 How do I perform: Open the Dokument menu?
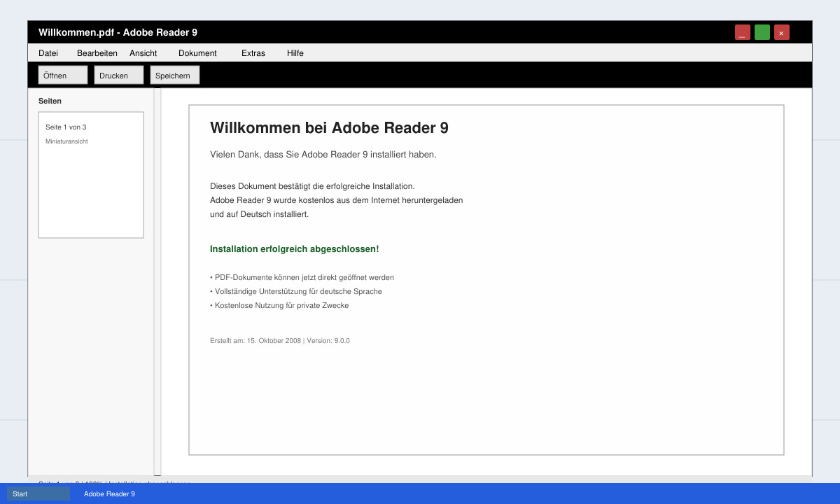[x=197, y=53]
